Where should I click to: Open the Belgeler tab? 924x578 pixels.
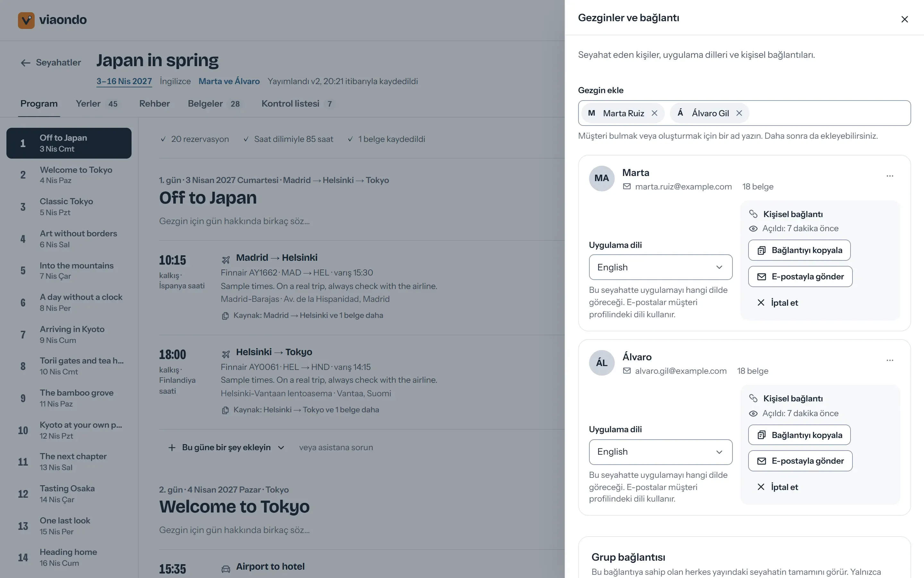pos(215,104)
